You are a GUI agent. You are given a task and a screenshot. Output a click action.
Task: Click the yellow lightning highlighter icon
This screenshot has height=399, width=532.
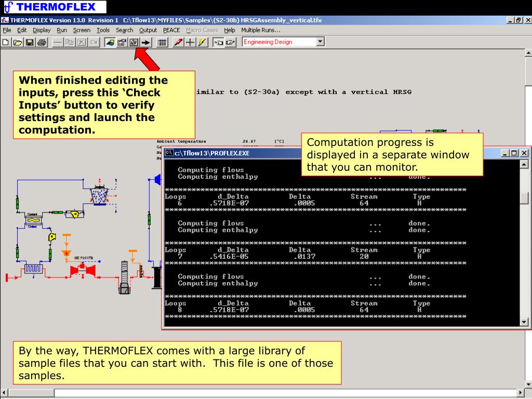203,43
